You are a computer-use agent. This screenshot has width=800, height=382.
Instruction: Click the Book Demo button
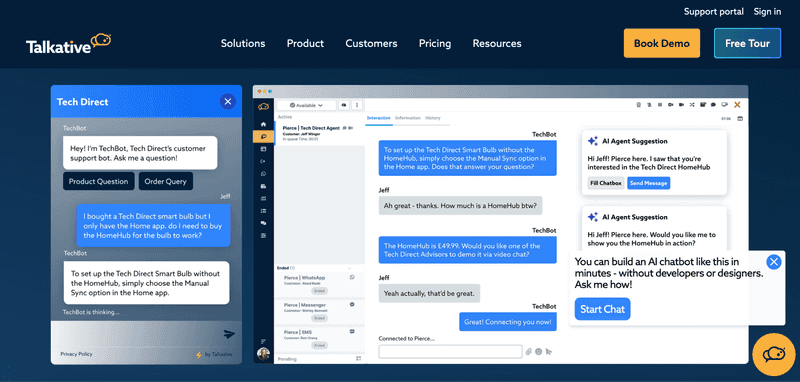point(662,43)
